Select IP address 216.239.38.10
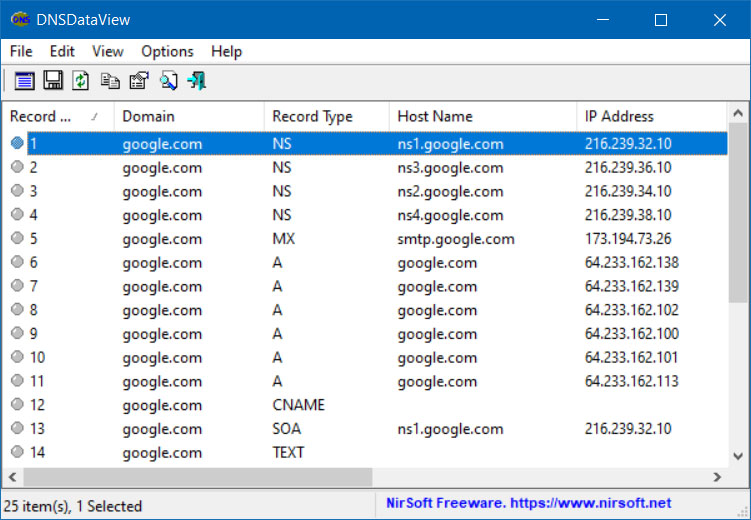 pos(628,215)
